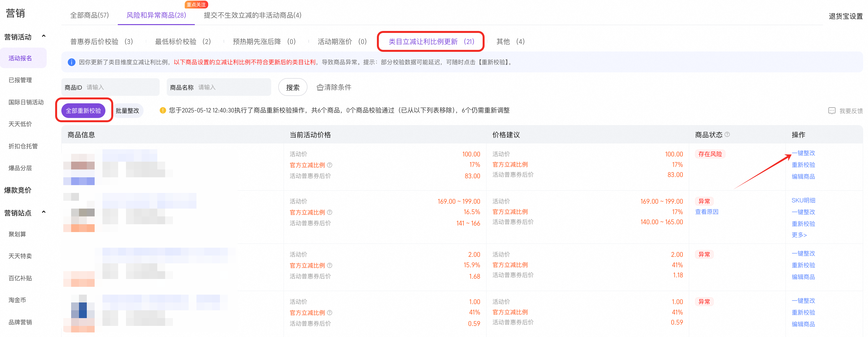Click help icon beside 15.9% 官方立减比例
Screen dimensions: 868x337
330,265
